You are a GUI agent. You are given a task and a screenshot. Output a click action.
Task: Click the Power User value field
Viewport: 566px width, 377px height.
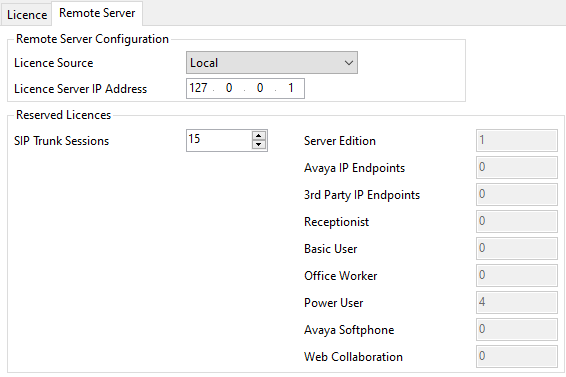pyautogui.click(x=517, y=302)
